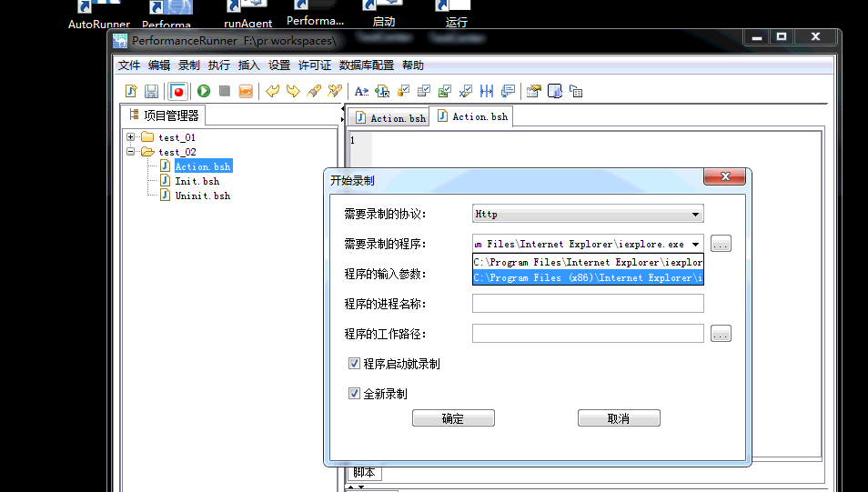Click the 脚本 tab below the editor
This screenshot has width=868, height=492.
pyautogui.click(x=364, y=473)
